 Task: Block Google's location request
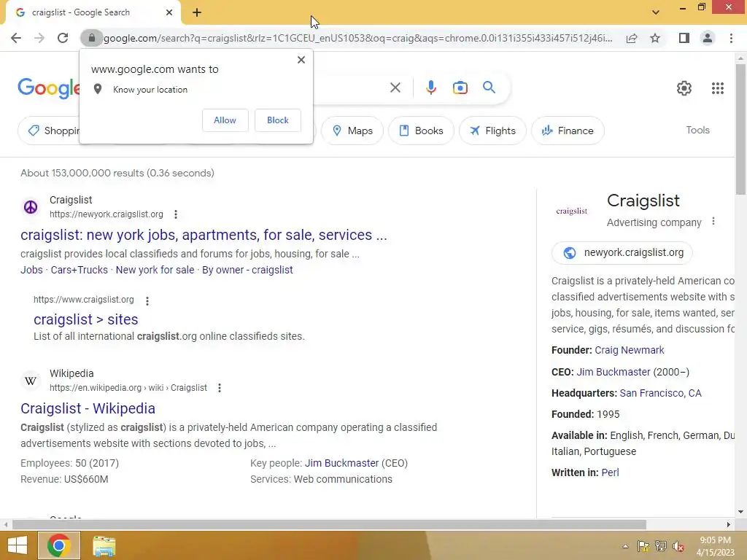[x=278, y=120]
